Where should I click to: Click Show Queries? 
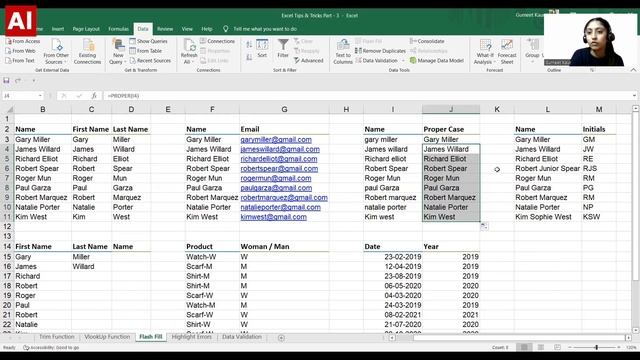tap(149, 41)
